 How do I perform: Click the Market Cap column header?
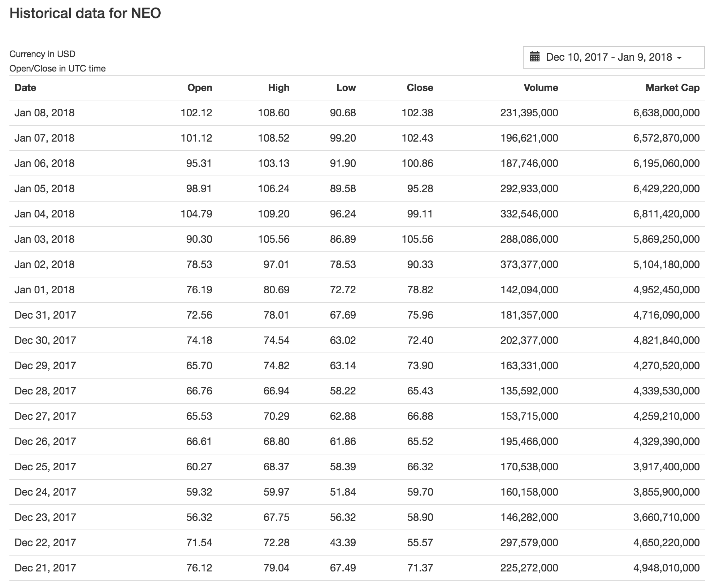[672, 88]
